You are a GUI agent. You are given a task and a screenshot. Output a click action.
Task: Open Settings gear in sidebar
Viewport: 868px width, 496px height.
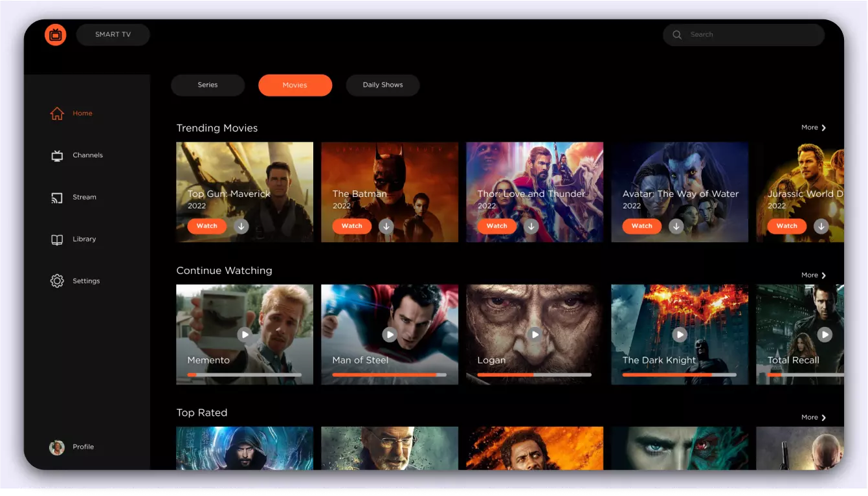[x=57, y=281]
